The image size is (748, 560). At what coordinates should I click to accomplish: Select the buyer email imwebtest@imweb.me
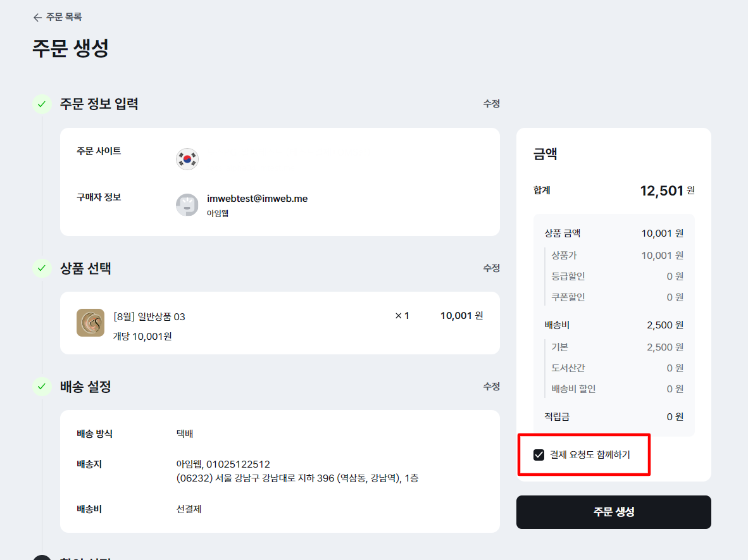coord(257,199)
